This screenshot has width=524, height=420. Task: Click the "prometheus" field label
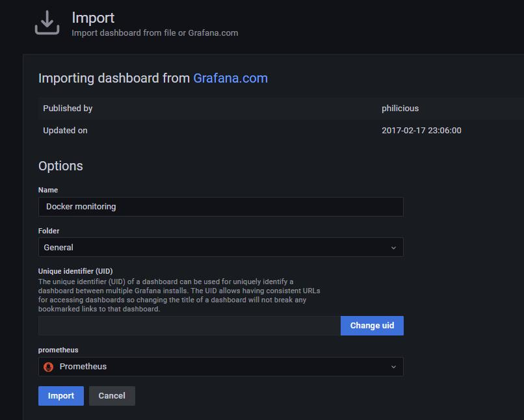(x=58, y=350)
